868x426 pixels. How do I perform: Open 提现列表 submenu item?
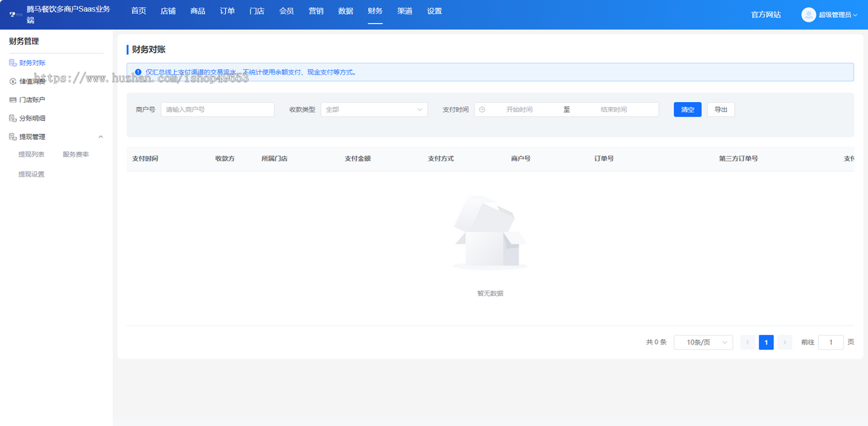31,154
